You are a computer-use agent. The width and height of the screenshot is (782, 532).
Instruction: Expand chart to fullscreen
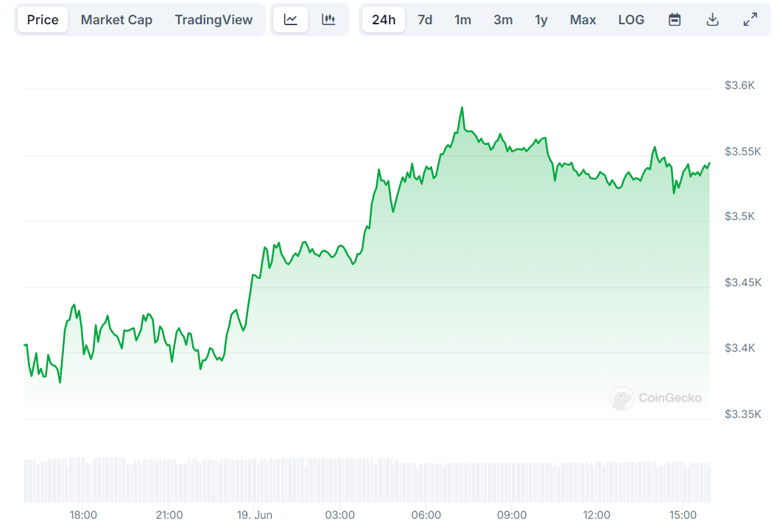point(750,20)
